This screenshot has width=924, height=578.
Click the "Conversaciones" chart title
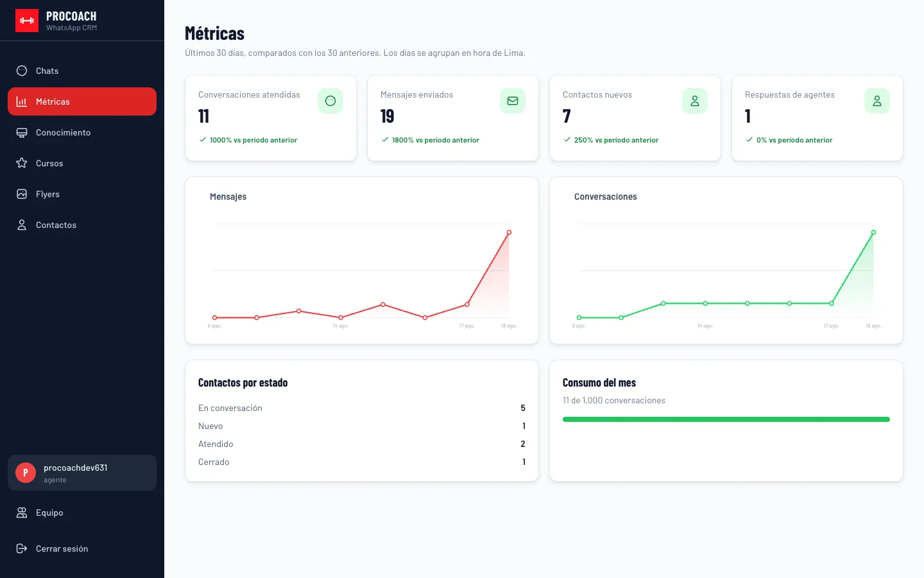pyautogui.click(x=606, y=197)
